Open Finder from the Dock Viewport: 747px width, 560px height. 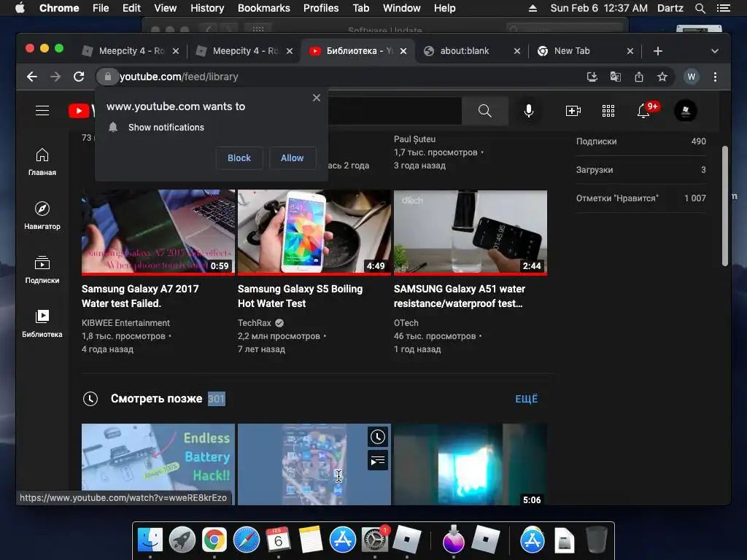pos(150,540)
